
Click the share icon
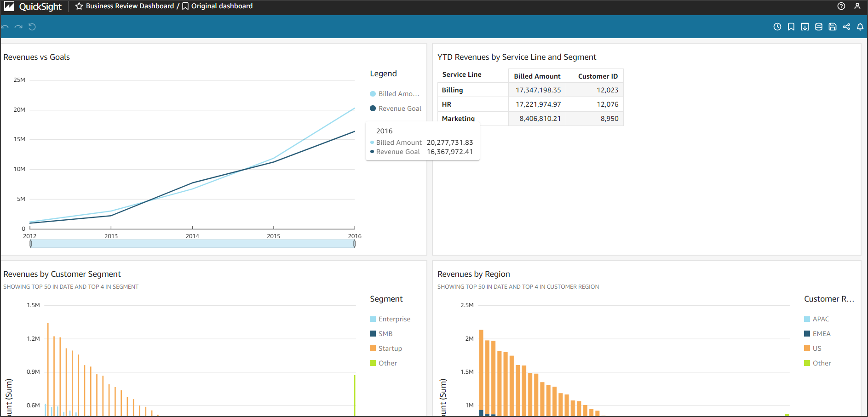click(846, 27)
